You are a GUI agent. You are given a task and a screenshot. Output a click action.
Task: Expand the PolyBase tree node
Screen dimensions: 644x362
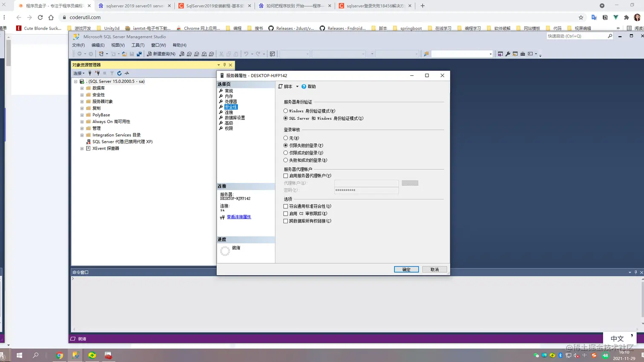(82, 115)
